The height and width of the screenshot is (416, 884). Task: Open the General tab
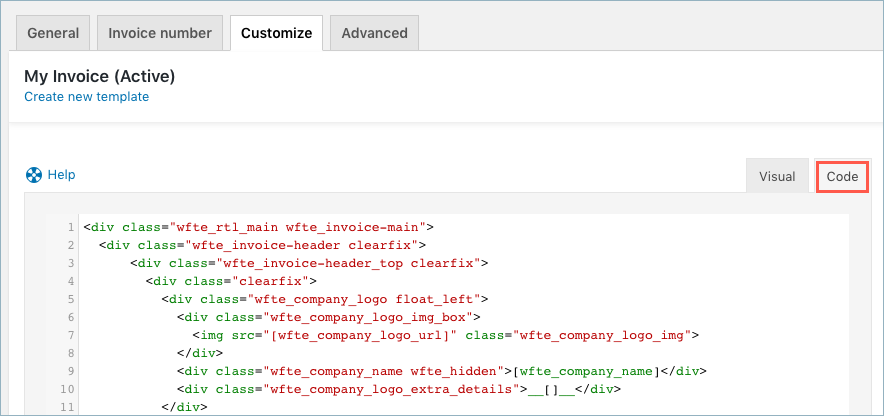coord(53,33)
